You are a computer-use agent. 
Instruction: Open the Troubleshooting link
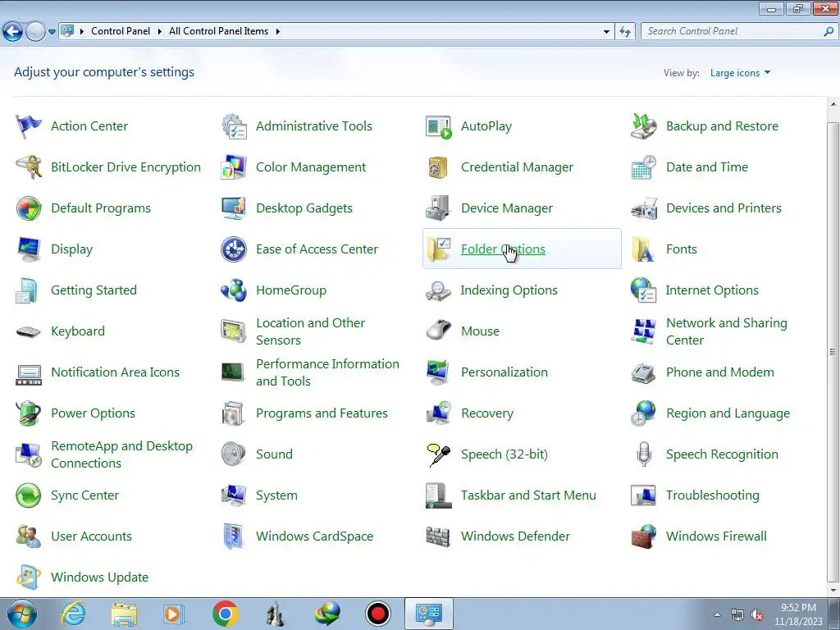713,495
